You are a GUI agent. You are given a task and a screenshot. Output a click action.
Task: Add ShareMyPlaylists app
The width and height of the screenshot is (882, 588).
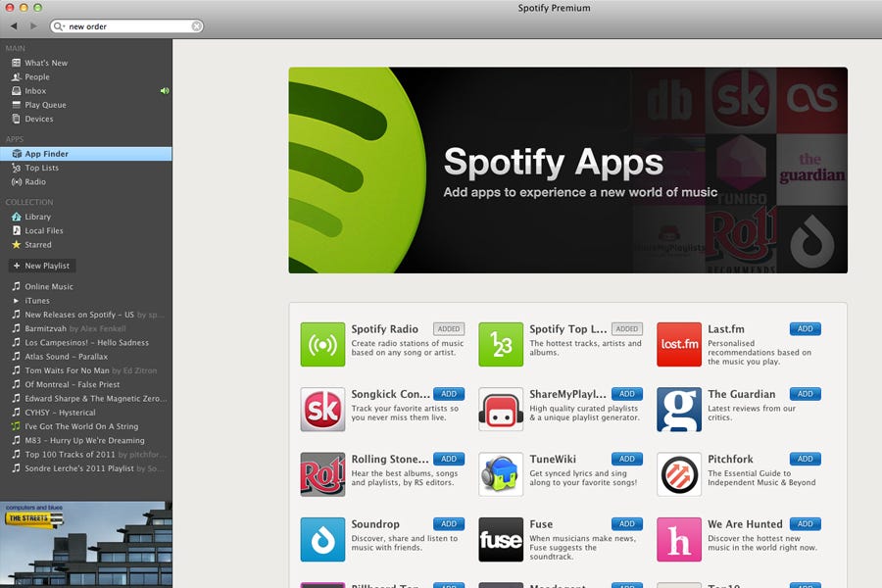[x=626, y=394]
